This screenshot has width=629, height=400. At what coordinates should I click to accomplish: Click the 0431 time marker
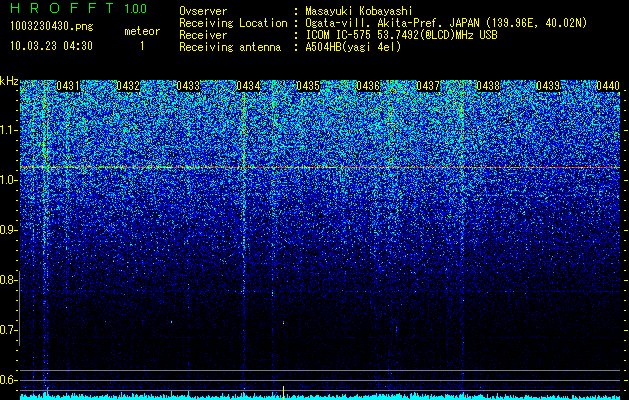[68, 86]
